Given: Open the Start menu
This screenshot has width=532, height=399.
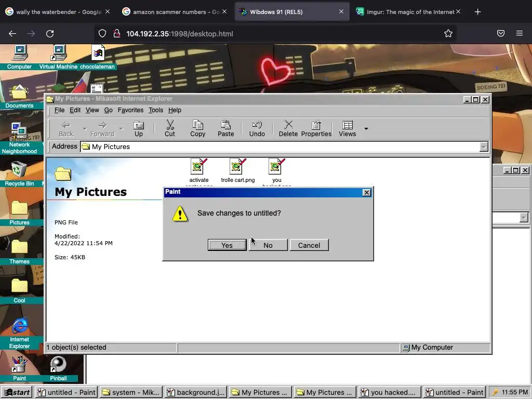Looking at the screenshot, I should point(17,392).
